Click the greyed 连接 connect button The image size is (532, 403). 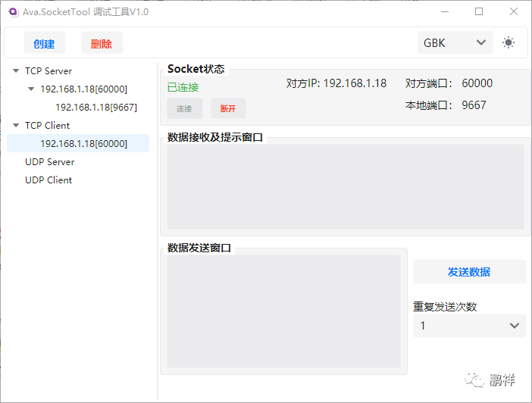click(185, 108)
